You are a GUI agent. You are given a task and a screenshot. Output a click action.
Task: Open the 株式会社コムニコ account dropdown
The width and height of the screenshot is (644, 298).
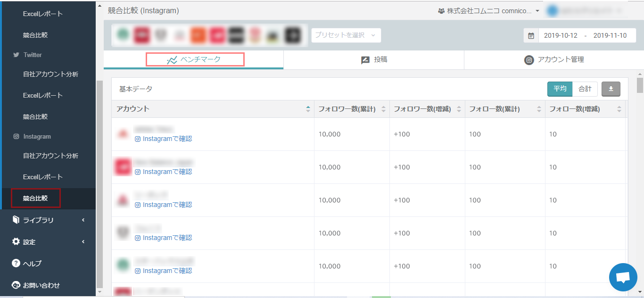coord(489,10)
